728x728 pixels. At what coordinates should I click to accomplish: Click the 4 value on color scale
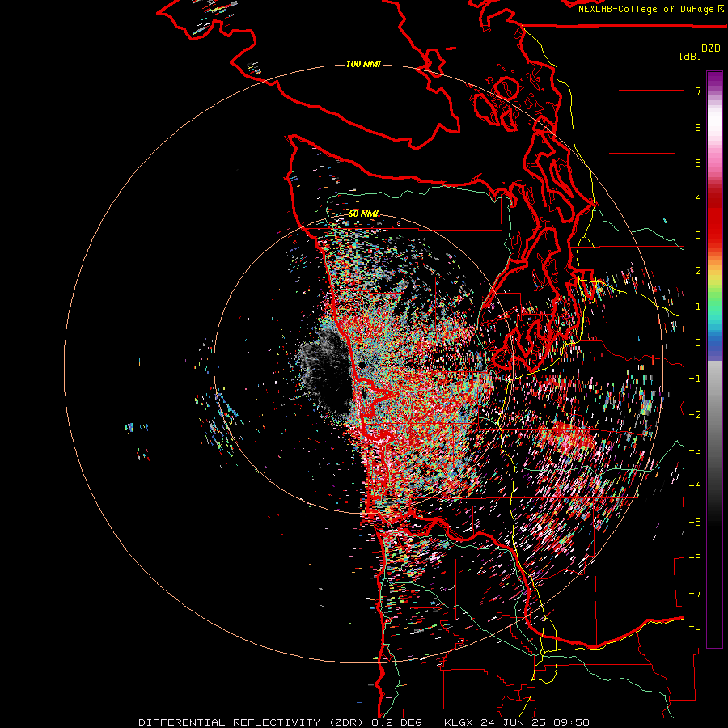698,199
